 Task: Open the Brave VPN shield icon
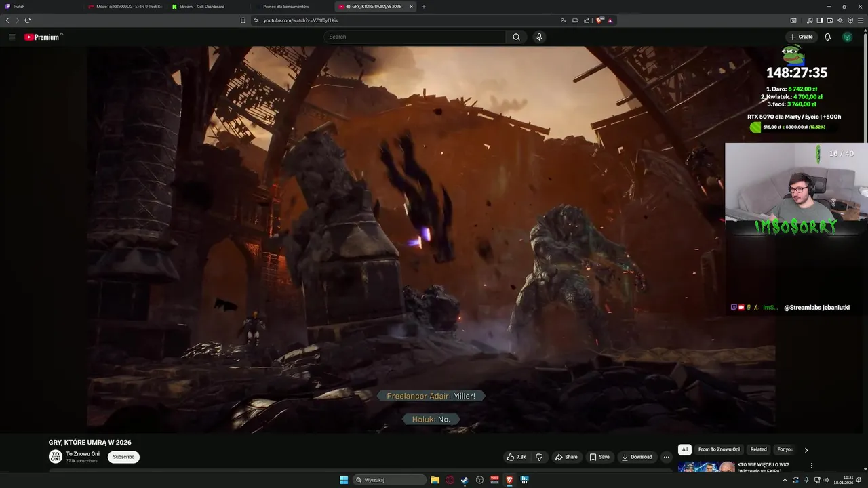[x=850, y=20]
